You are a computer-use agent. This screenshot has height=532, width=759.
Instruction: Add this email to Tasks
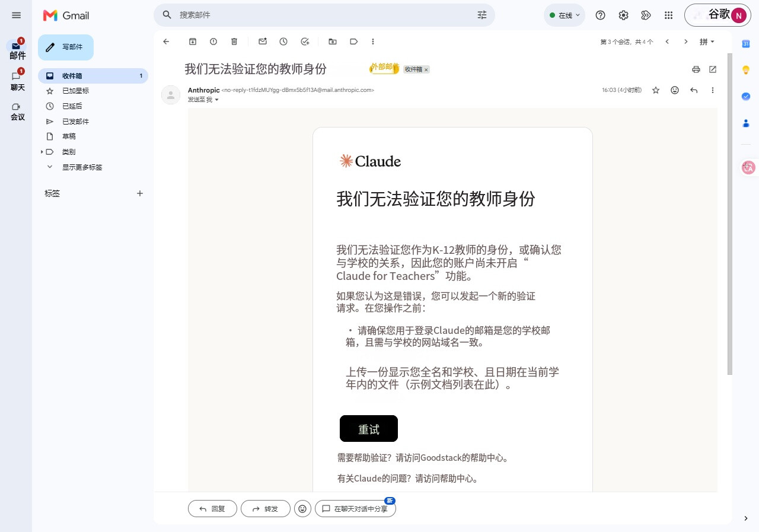tap(305, 42)
